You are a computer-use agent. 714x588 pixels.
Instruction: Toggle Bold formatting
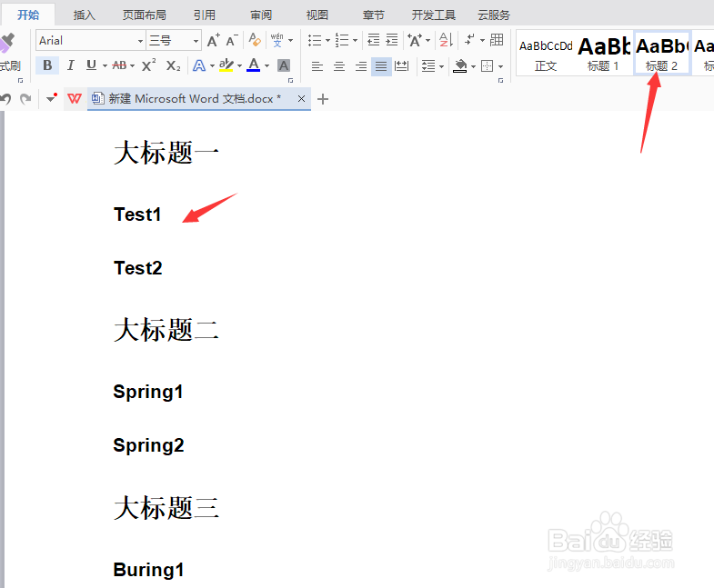(47, 65)
